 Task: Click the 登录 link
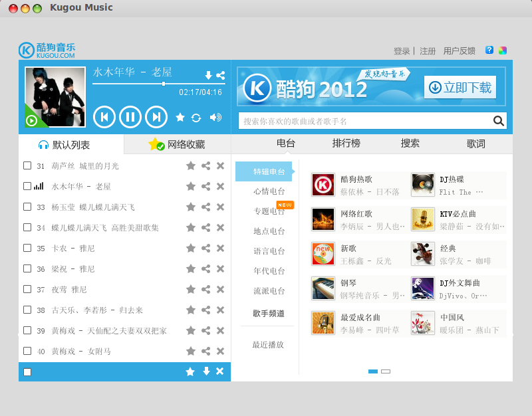coord(402,51)
